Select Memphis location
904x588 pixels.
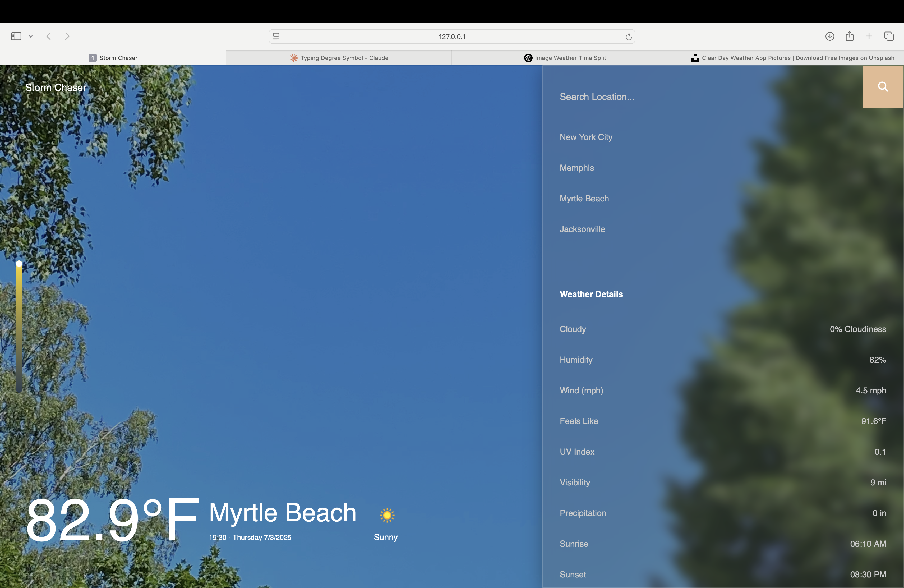point(576,168)
